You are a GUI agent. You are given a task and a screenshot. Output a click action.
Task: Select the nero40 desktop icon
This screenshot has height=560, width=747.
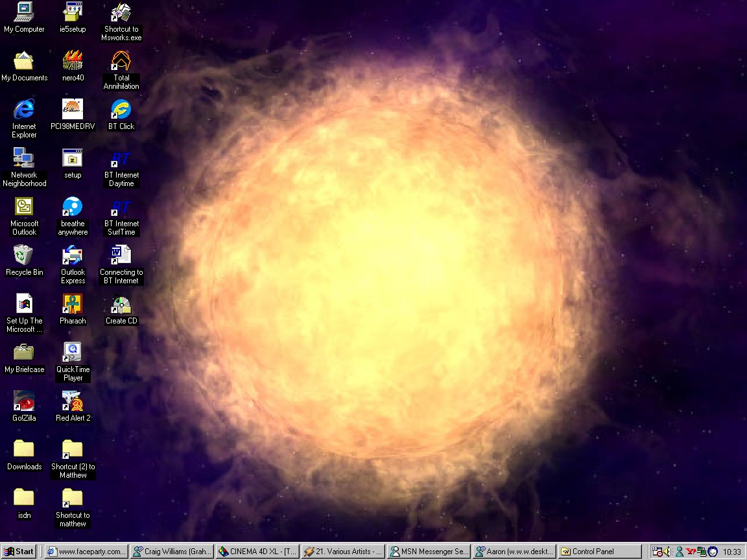[x=73, y=62]
